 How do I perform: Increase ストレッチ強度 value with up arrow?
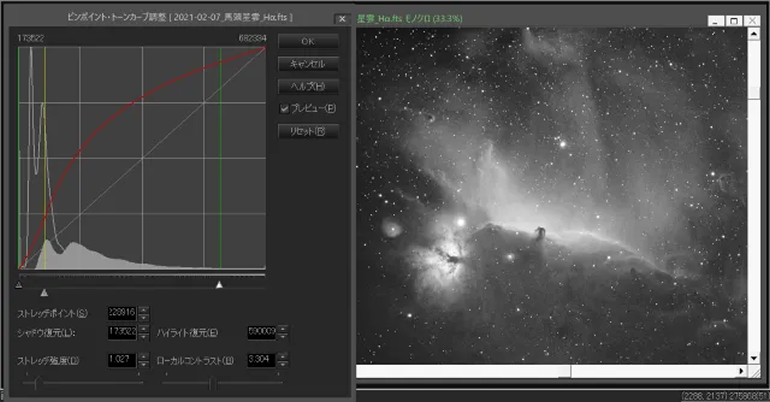point(143,356)
